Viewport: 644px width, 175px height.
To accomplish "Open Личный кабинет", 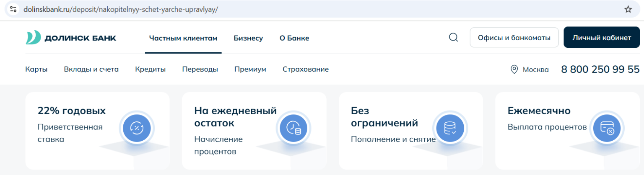I will (602, 38).
